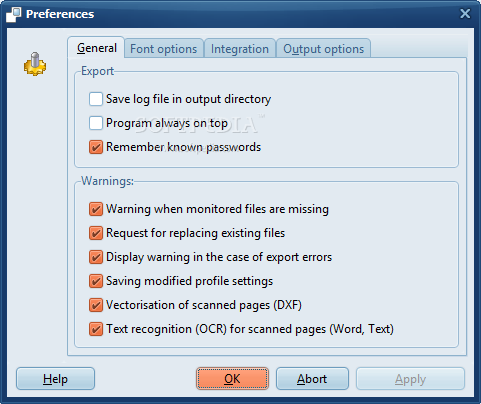Image resolution: width=481 pixels, height=404 pixels.
Task: Disable warning when monitored files are missing
Action: (96, 209)
